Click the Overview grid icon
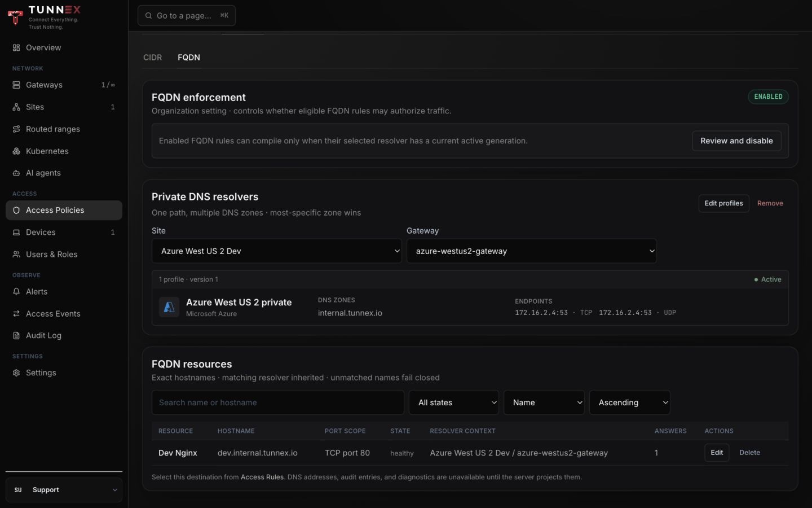Image resolution: width=812 pixels, height=508 pixels. click(x=16, y=48)
